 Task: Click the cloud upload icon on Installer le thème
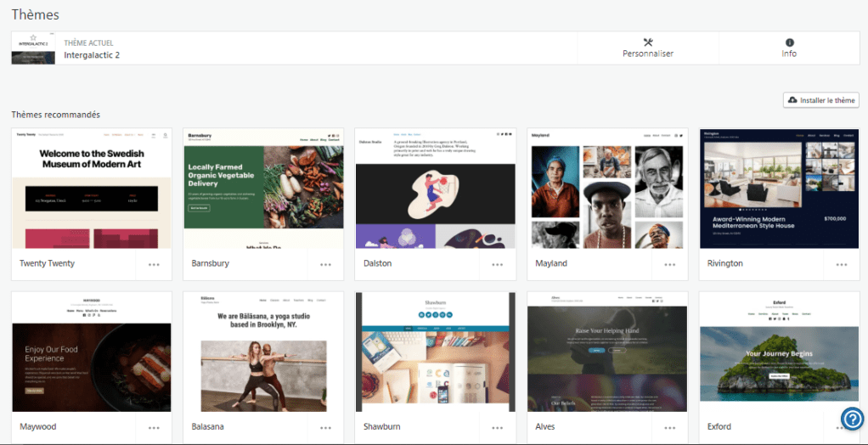(793, 100)
